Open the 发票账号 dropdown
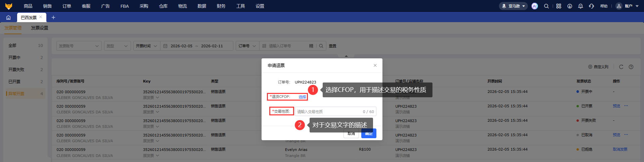This screenshot has height=162, width=644. (79, 46)
